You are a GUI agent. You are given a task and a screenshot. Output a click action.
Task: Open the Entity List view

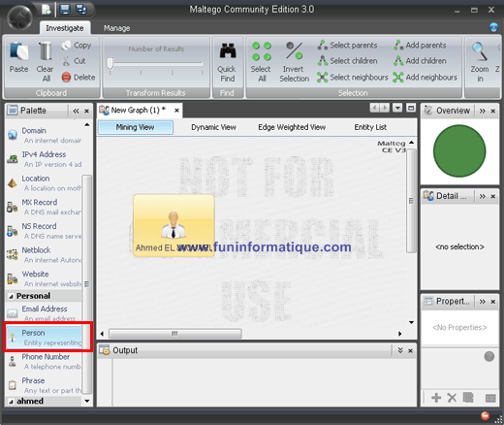[x=370, y=127]
